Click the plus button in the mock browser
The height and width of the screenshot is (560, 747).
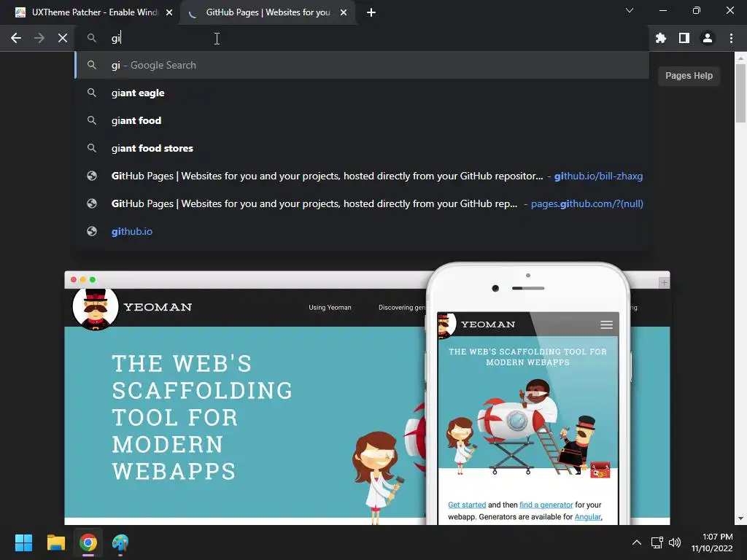664,283
